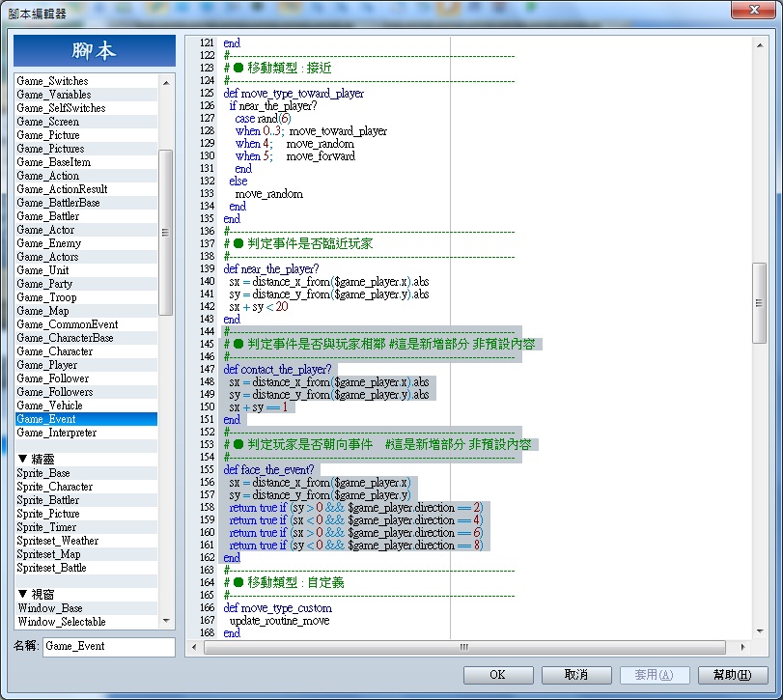Select Game_Troop script
783x700 pixels.
coord(86,297)
